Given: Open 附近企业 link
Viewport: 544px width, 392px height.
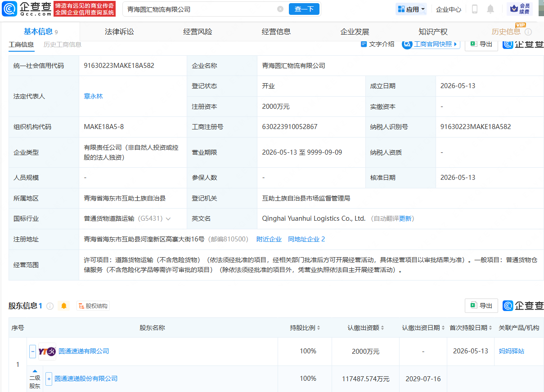Looking at the screenshot, I should tap(269, 239).
